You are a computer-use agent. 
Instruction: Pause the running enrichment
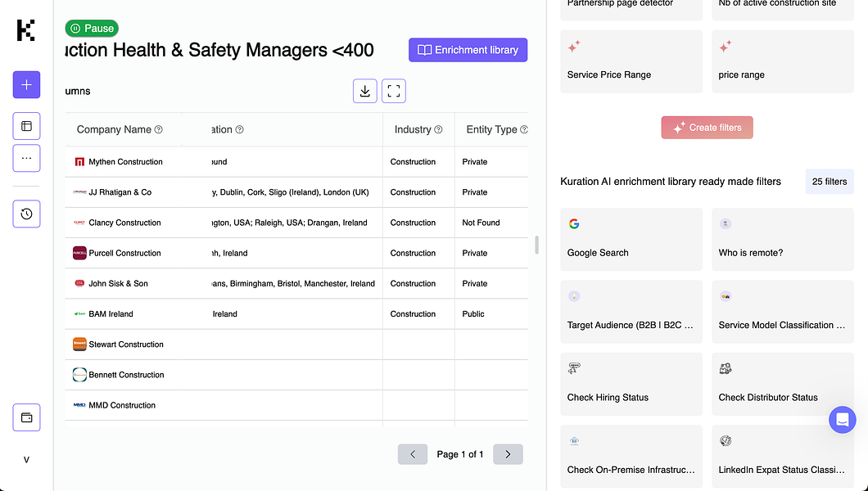click(x=92, y=28)
